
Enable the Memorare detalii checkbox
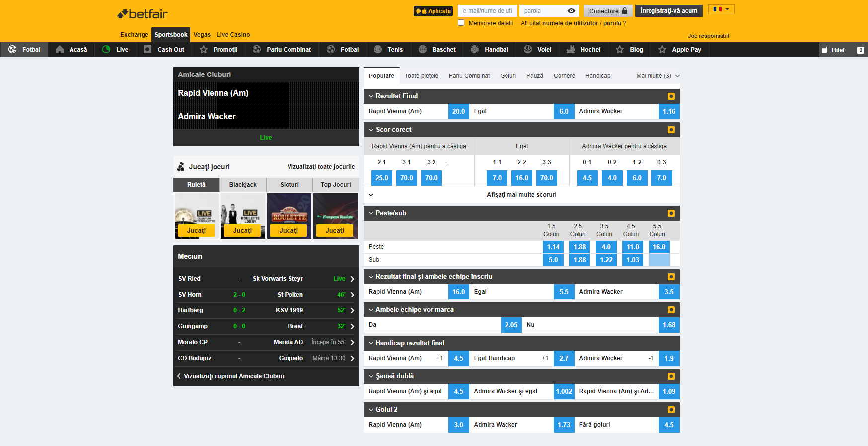461,23
